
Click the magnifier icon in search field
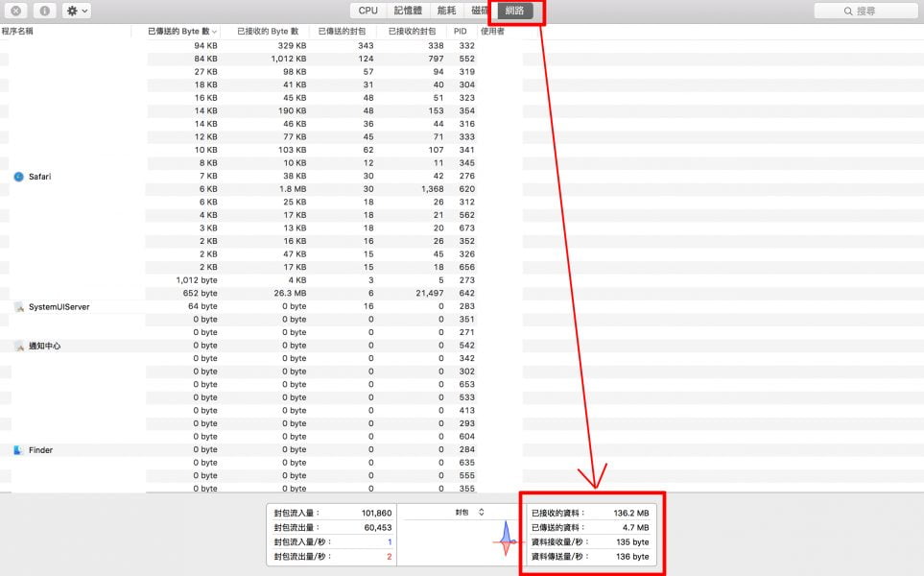[x=847, y=12]
